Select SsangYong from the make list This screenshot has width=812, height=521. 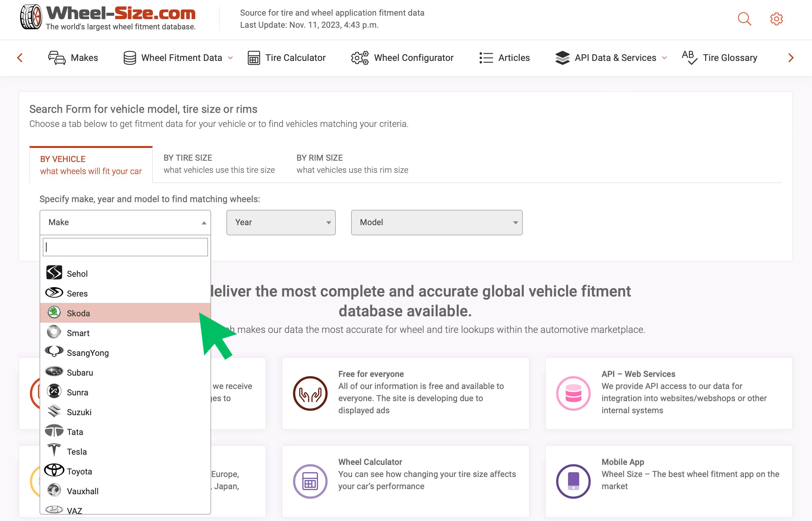click(x=125, y=353)
